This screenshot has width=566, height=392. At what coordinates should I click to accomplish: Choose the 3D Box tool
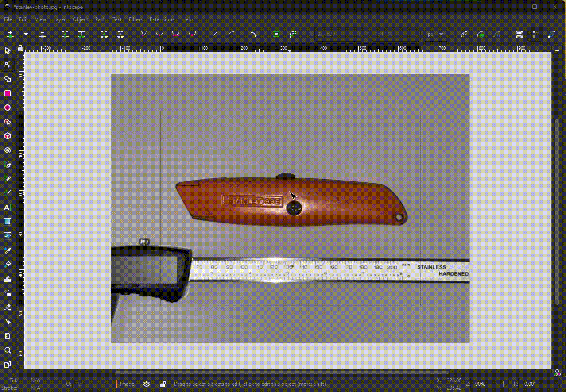point(8,136)
